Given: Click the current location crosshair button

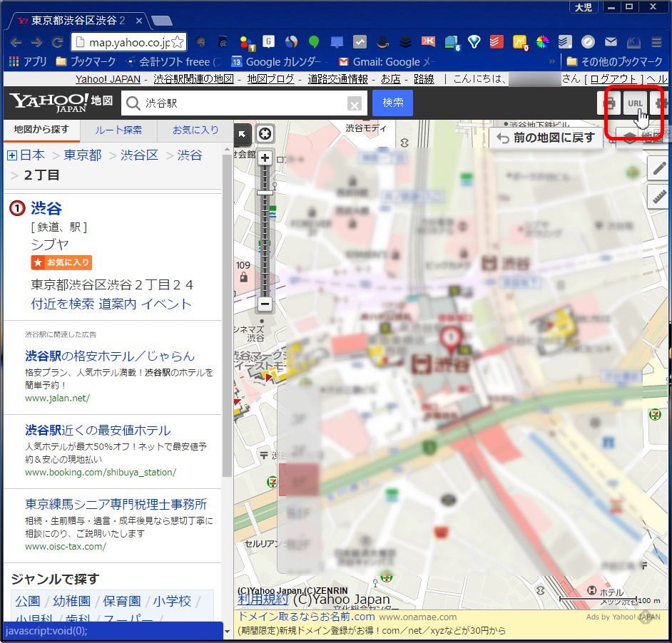Looking at the screenshot, I should click(x=265, y=134).
